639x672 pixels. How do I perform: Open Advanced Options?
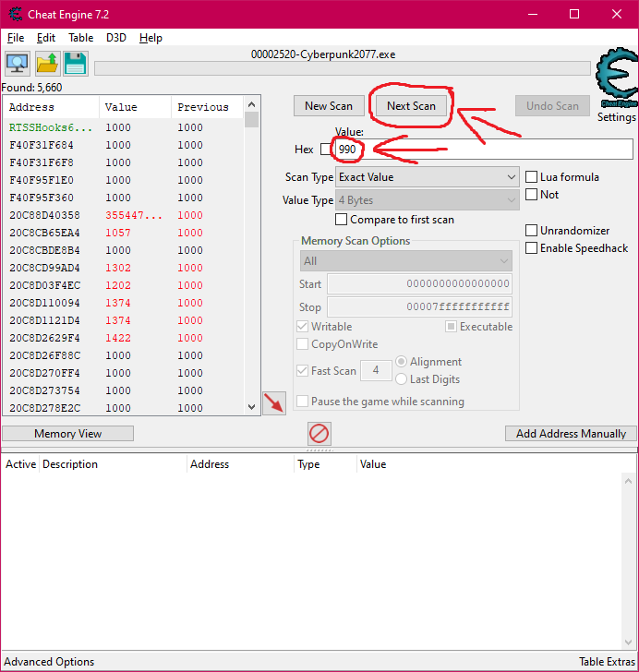[49, 662]
